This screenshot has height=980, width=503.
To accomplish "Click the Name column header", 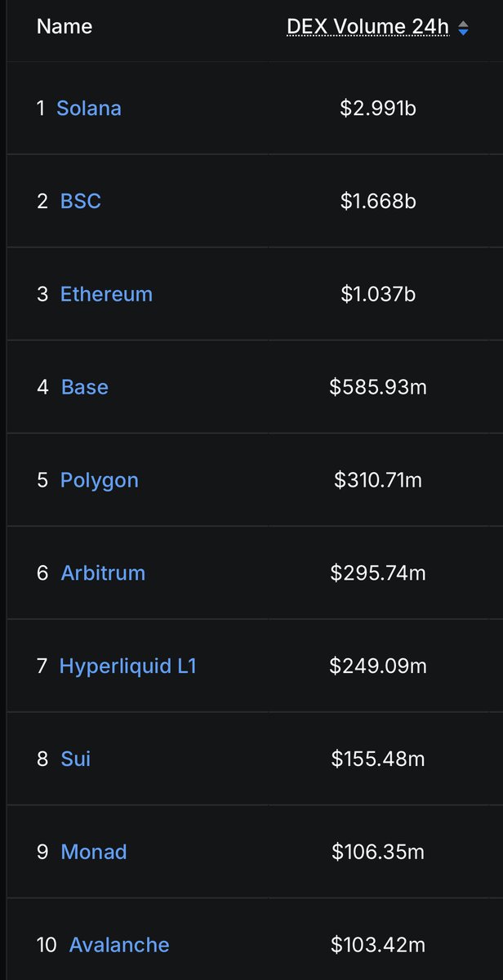I will pos(65,27).
